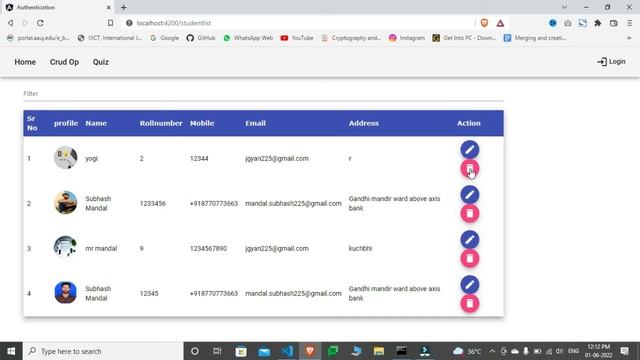Open browser main menu (hamburger)
Screen dimensions: 640x360
pos(629,23)
